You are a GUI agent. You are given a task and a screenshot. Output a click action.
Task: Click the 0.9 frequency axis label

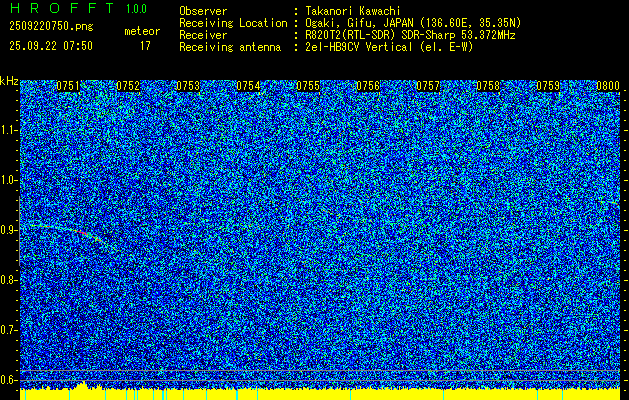pyautogui.click(x=8, y=230)
